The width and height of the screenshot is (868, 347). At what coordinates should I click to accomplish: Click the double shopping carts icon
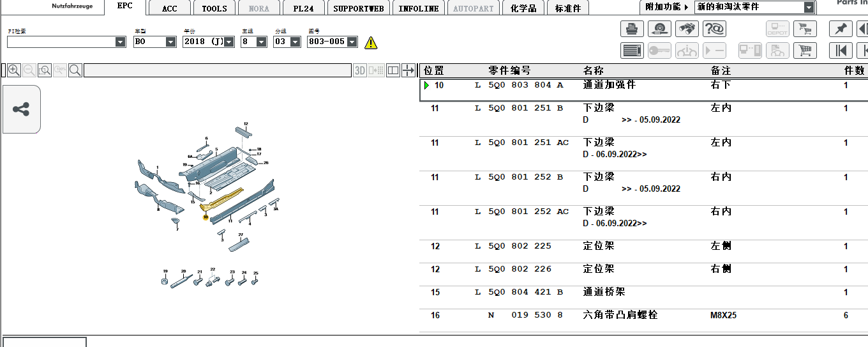coord(805,29)
